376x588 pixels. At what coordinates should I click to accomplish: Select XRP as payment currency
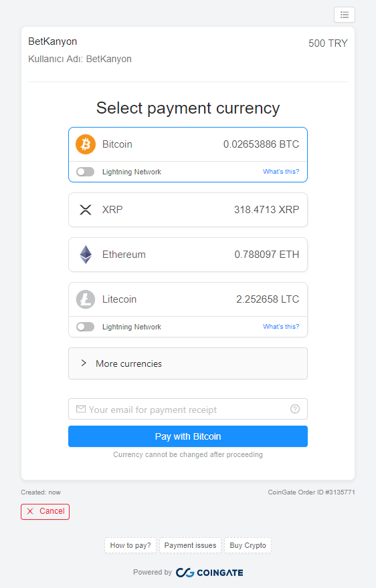tap(188, 210)
